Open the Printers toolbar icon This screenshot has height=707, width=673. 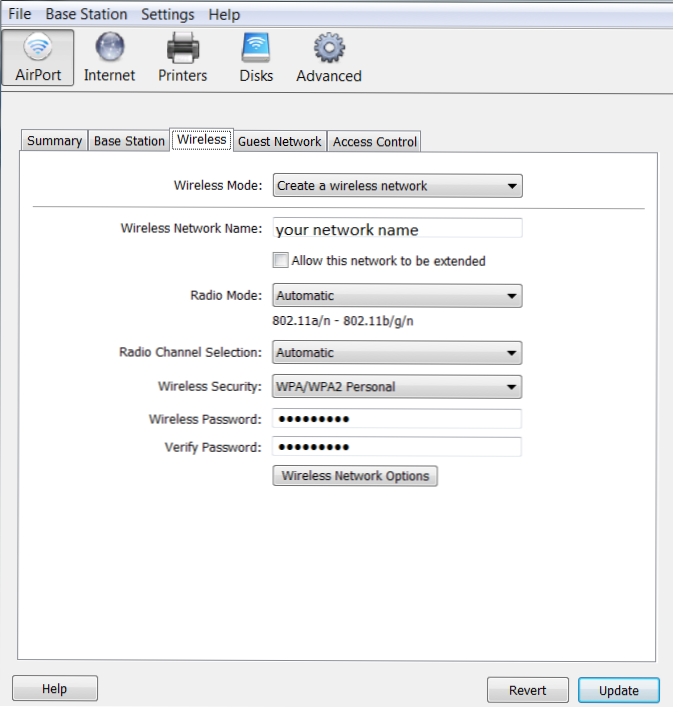pos(183,58)
